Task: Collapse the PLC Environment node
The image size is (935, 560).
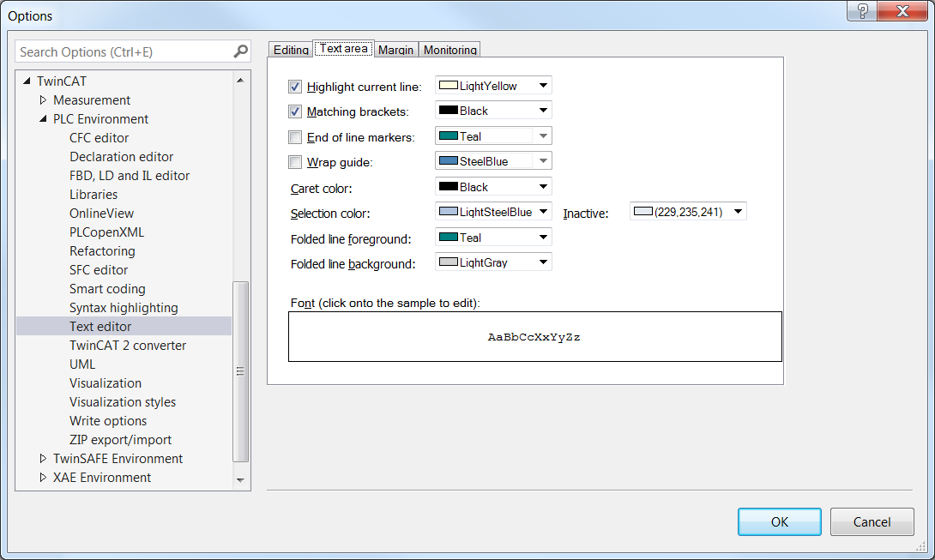Action: pyautogui.click(x=43, y=118)
